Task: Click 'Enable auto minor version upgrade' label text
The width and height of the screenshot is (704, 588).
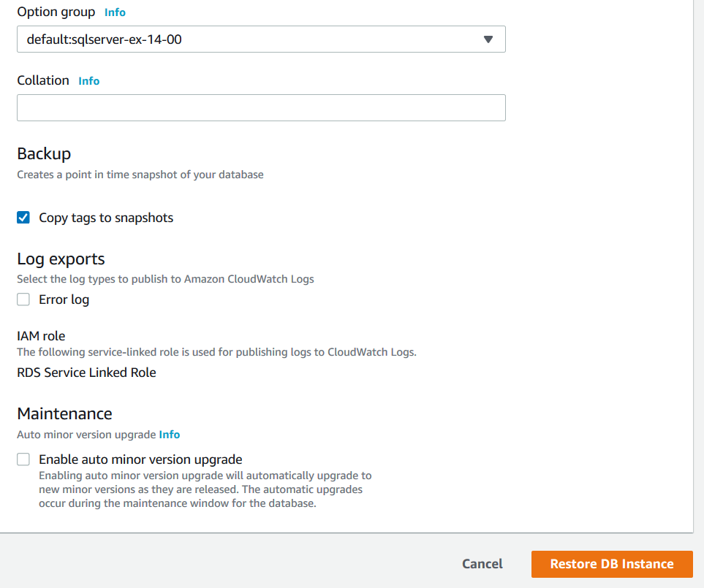Action: tap(140, 459)
